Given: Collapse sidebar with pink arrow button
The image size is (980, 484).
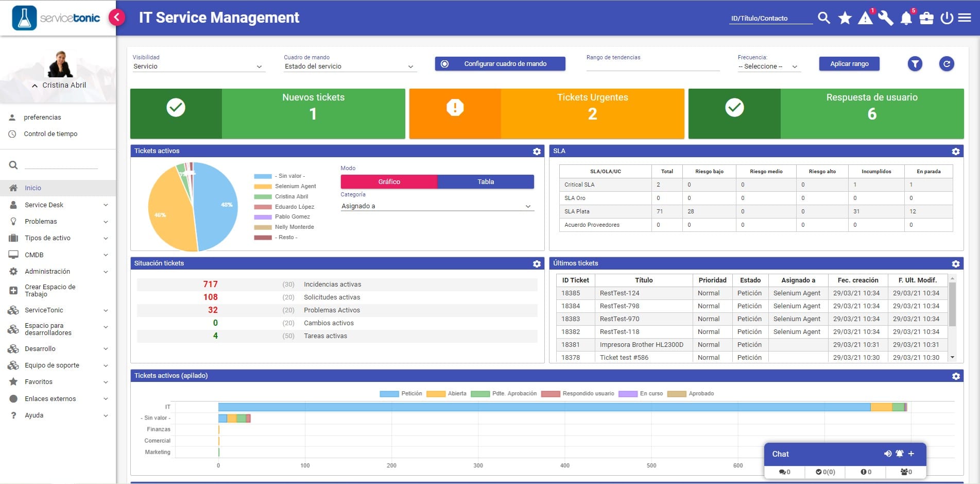Looking at the screenshot, I should coord(117,18).
